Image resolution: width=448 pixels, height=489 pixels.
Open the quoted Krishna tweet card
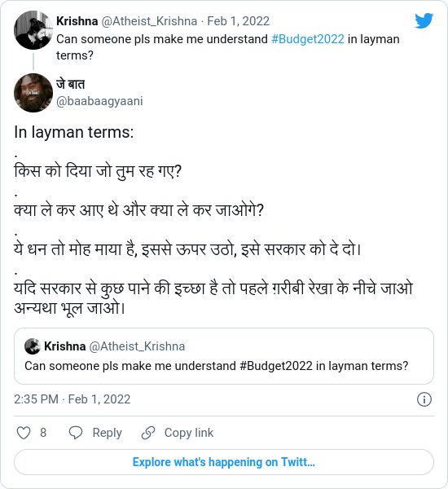pyautogui.click(x=224, y=356)
